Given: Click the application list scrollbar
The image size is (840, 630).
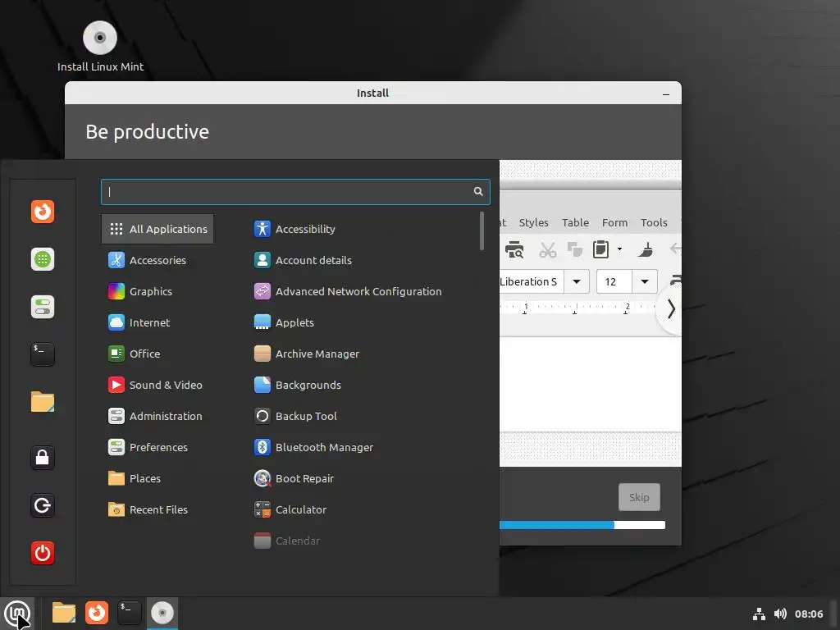Looking at the screenshot, I should [x=482, y=231].
